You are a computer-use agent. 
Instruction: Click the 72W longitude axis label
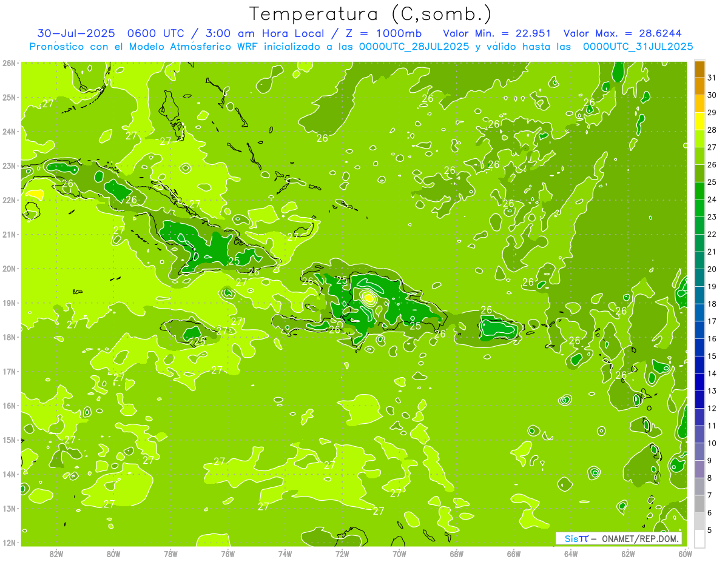click(342, 554)
